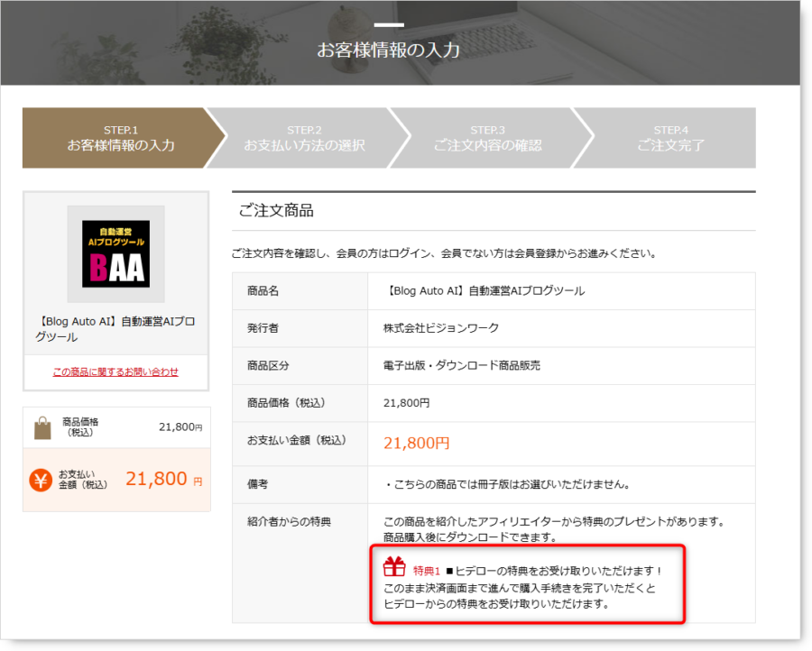This screenshot has width=812, height=651.
Task: Open この商品に関するお問い合わせ link
Action: (115, 371)
